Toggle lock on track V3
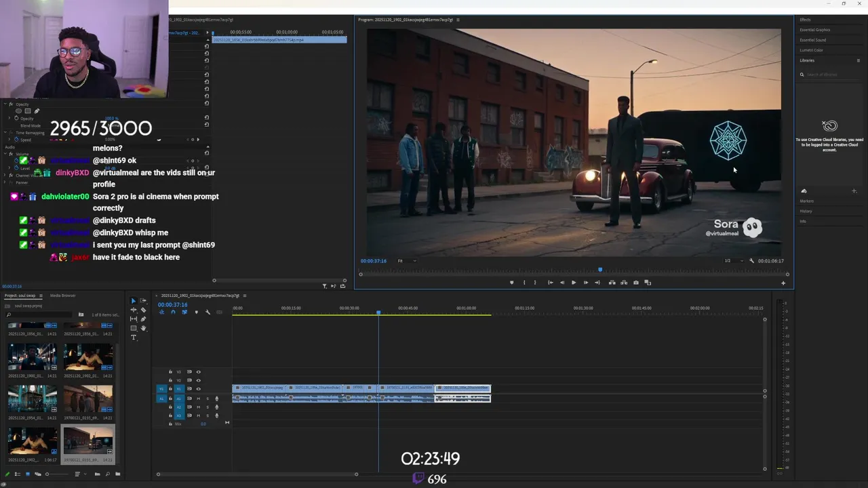 coord(170,372)
